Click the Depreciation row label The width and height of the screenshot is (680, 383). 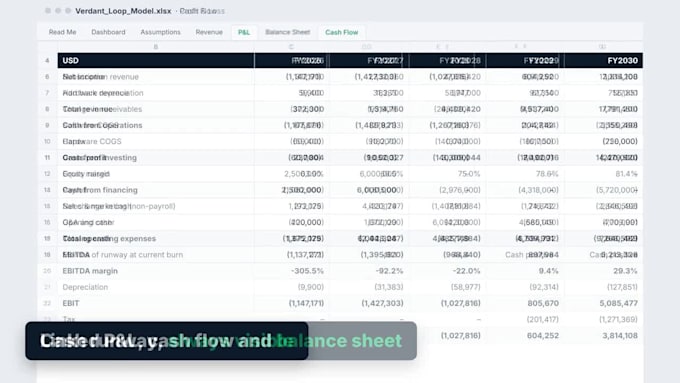point(85,287)
